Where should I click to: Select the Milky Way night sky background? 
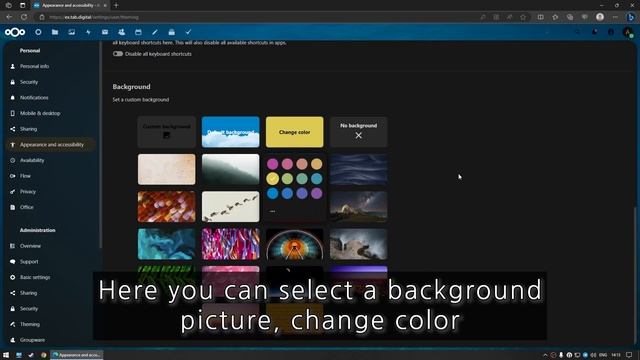pyautogui.click(x=358, y=207)
